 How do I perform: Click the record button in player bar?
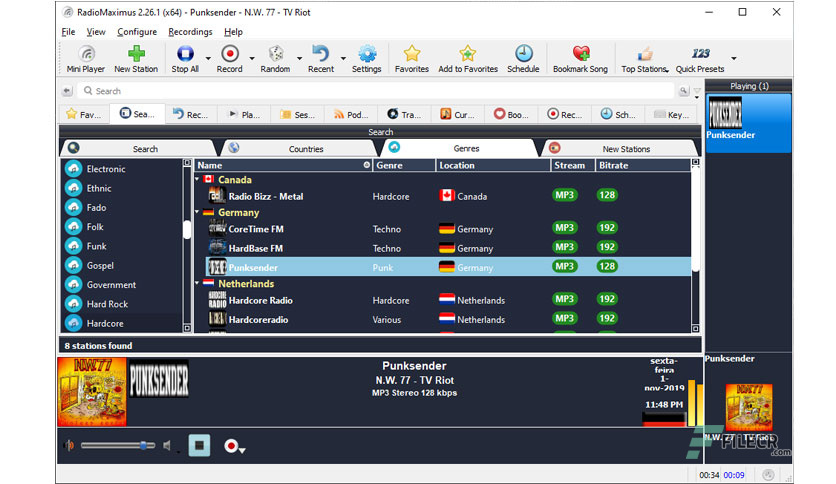pos(231,446)
